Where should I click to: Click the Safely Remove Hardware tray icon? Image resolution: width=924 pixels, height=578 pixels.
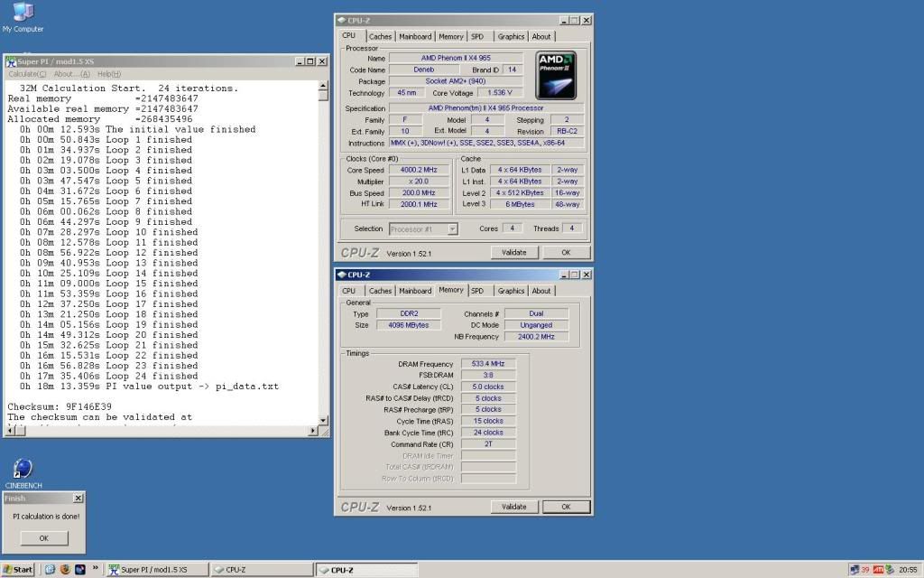coord(890,570)
